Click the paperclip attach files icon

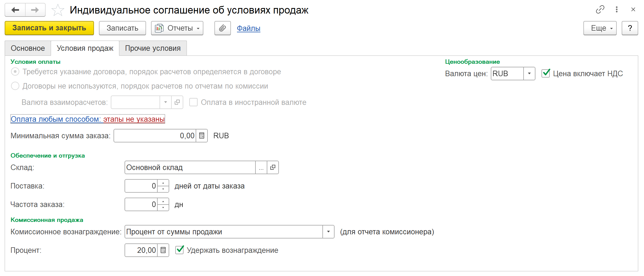click(x=222, y=28)
